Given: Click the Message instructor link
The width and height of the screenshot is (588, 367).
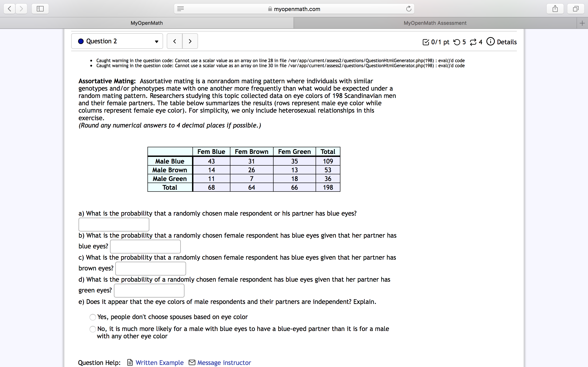Looking at the screenshot, I should (224, 362).
